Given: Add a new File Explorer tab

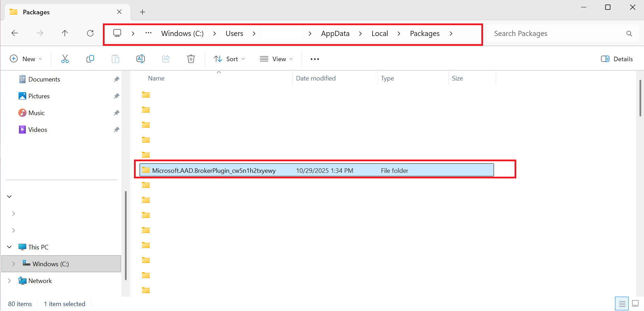Looking at the screenshot, I should point(142,12).
